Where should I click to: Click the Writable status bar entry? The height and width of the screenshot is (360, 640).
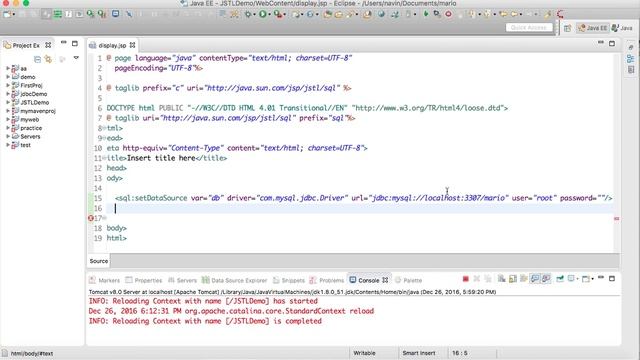click(x=364, y=353)
